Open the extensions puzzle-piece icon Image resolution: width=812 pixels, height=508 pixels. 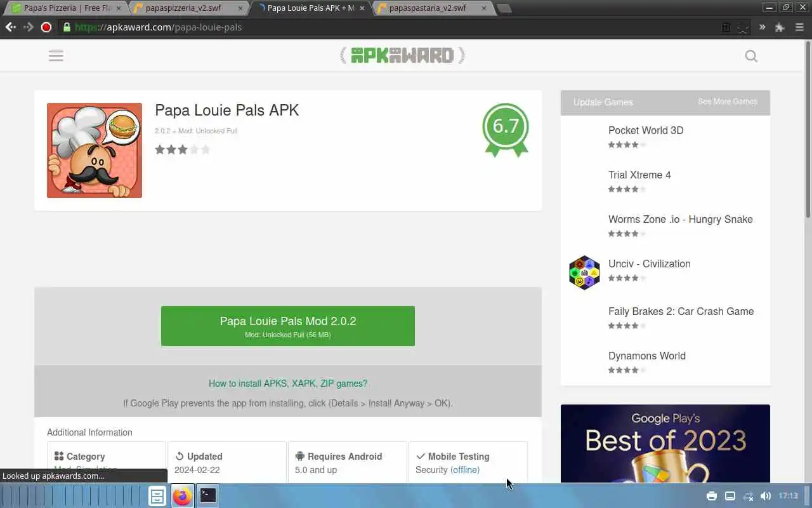[780, 27]
